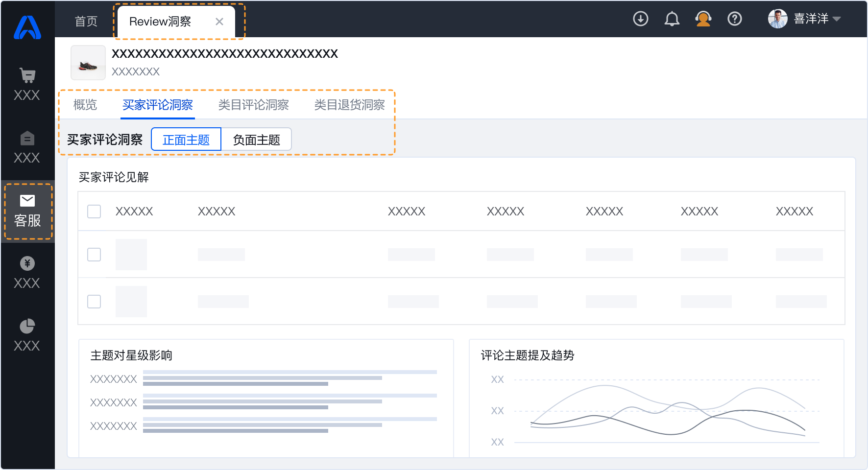Check the second table row checkbox
Image resolution: width=868 pixels, height=470 pixels.
point(94,302)
